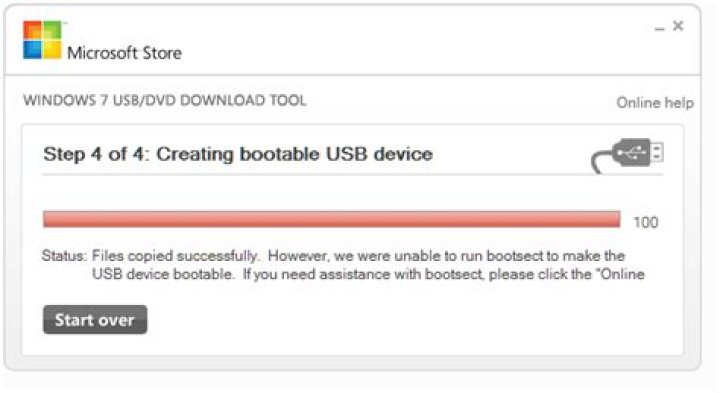
Task: Click the 100 percent progress label
Action: point(646,222)
